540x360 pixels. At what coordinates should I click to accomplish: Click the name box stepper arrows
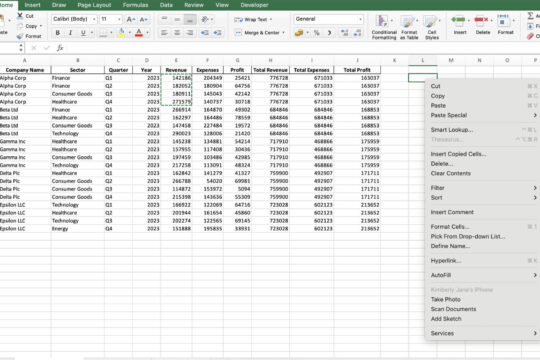tap(21, 48)
